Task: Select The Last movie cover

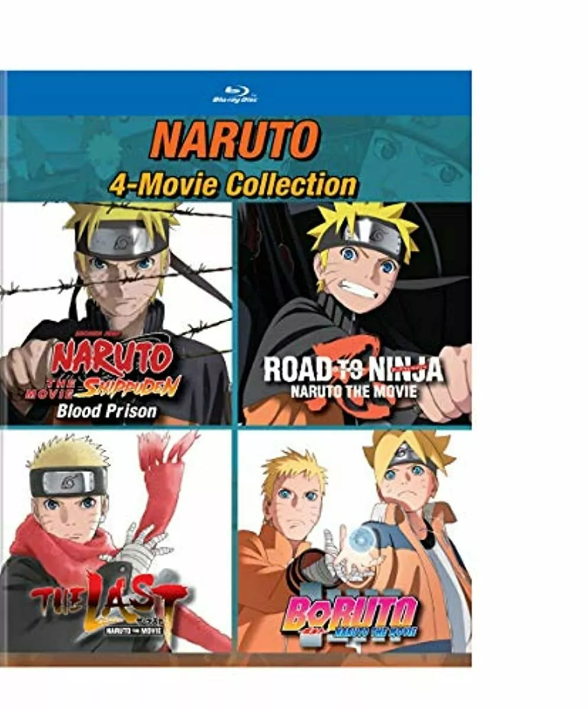Action: pos(116,541)
